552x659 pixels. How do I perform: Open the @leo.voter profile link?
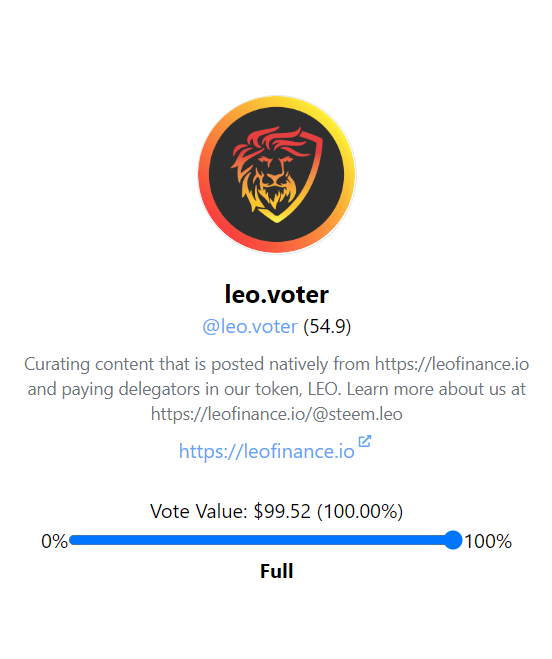coord(250,327)
